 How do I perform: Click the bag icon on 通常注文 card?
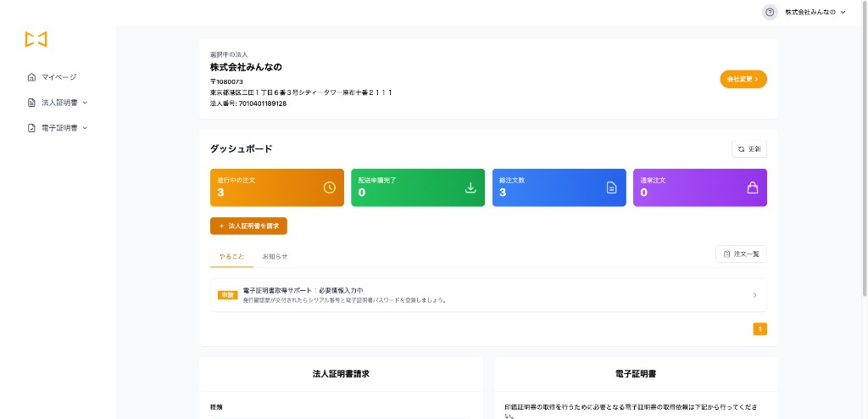pos(753,188)
